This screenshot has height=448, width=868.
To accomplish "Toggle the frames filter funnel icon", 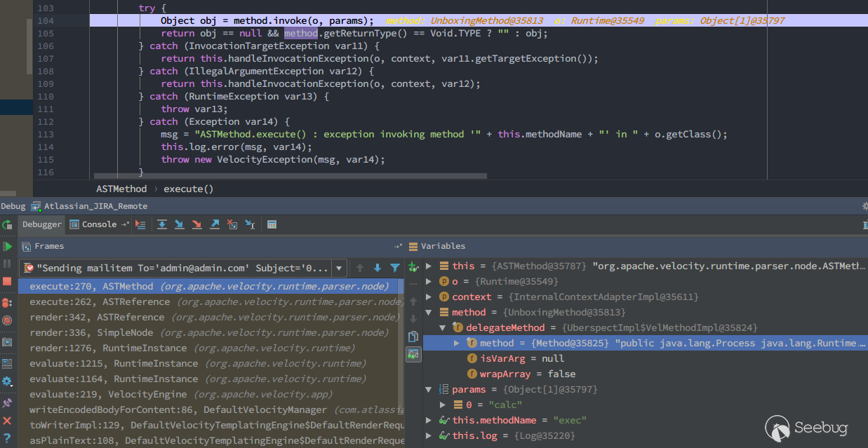I will tap(395, 268).
